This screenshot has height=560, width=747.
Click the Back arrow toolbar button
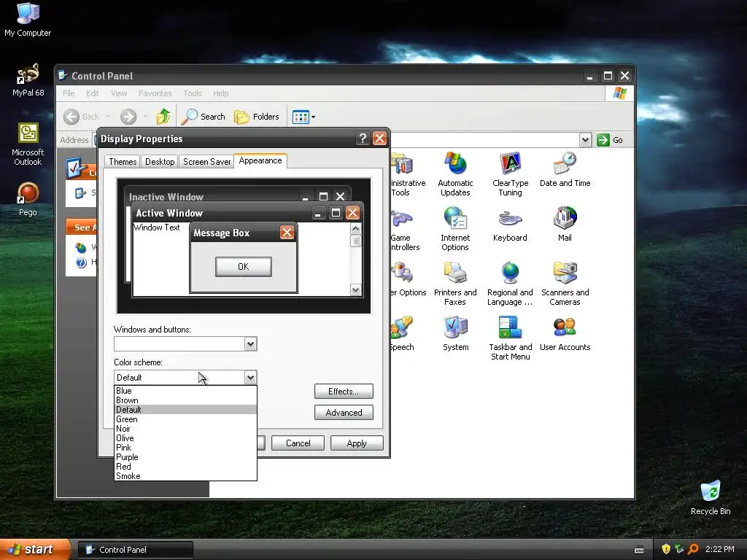[81, 117]
